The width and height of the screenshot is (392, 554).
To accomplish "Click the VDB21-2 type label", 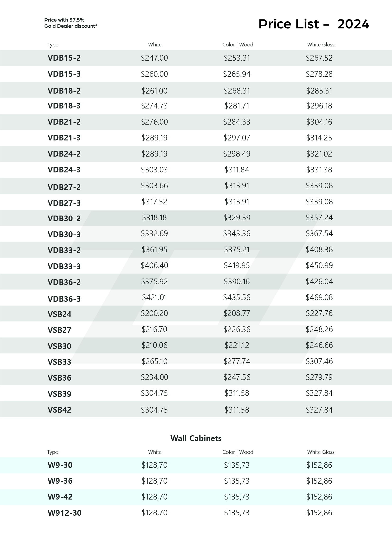I will 64,122.
